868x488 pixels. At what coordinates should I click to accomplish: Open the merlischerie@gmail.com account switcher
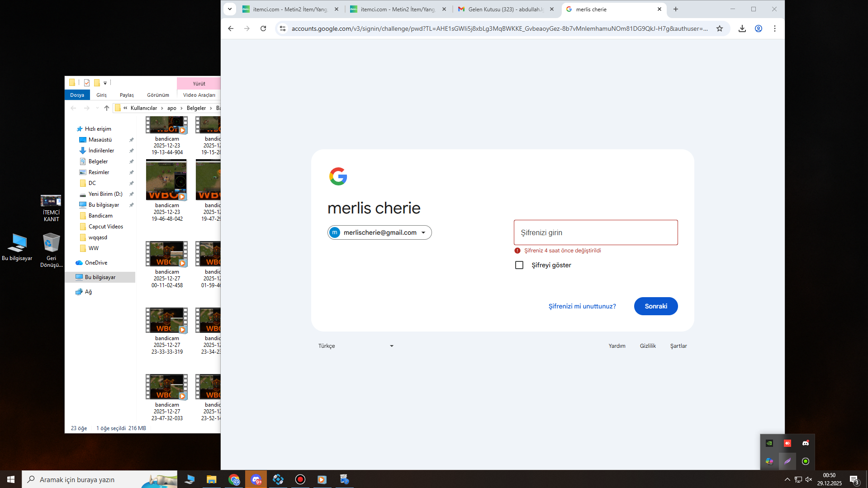pyautogui.click(x=379, y=232)
